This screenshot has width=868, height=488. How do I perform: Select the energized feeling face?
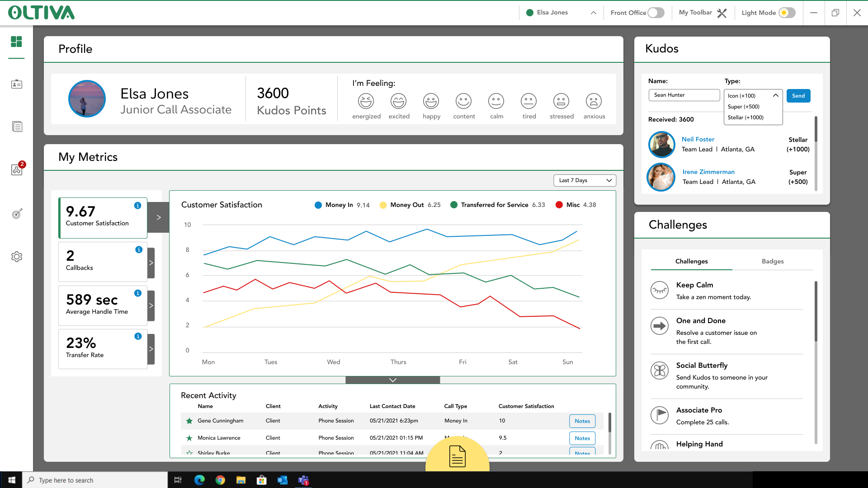pyautogui.click(x=366, y=101)
